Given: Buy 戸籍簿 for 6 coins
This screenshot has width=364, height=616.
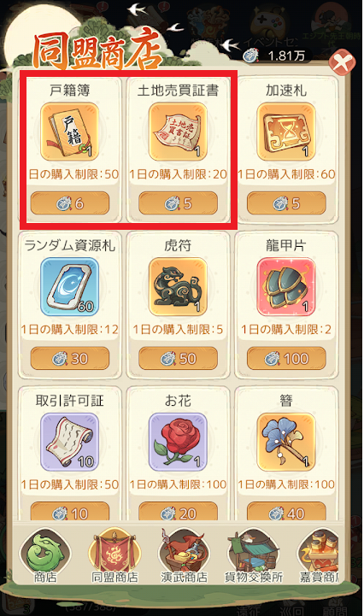Looking at the screenshot, I should [x=70, y=203].
